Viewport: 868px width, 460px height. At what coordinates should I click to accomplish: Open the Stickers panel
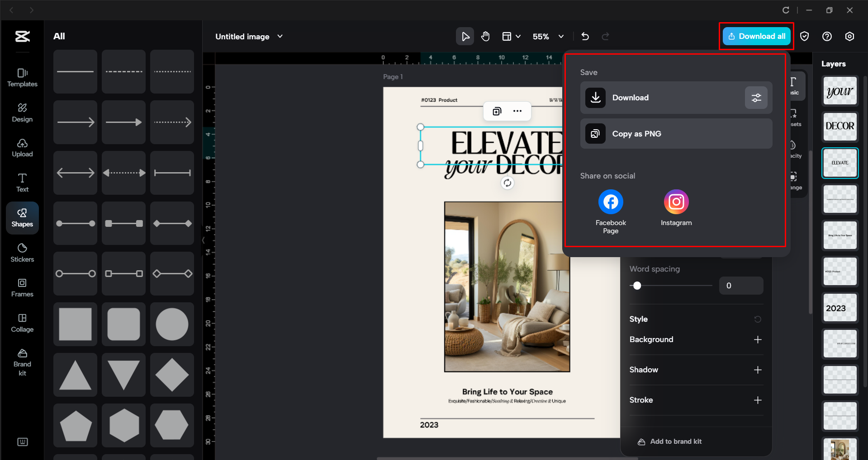point(22,252)
